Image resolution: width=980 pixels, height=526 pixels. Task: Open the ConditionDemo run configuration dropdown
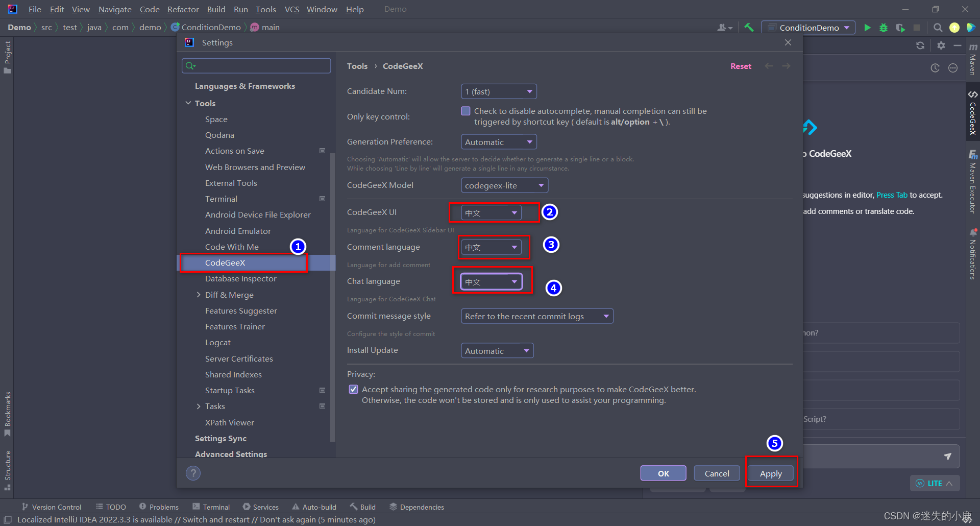(808, 28)
